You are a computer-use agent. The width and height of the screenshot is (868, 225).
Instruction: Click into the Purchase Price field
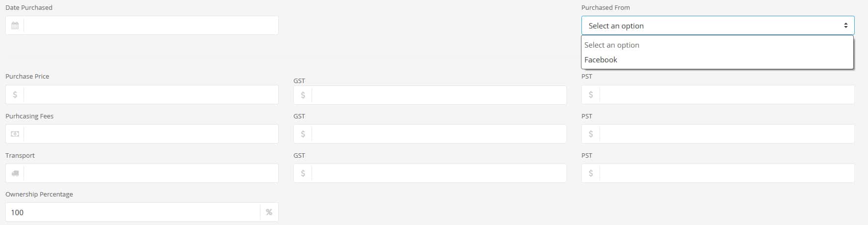[x=151, y=95]
